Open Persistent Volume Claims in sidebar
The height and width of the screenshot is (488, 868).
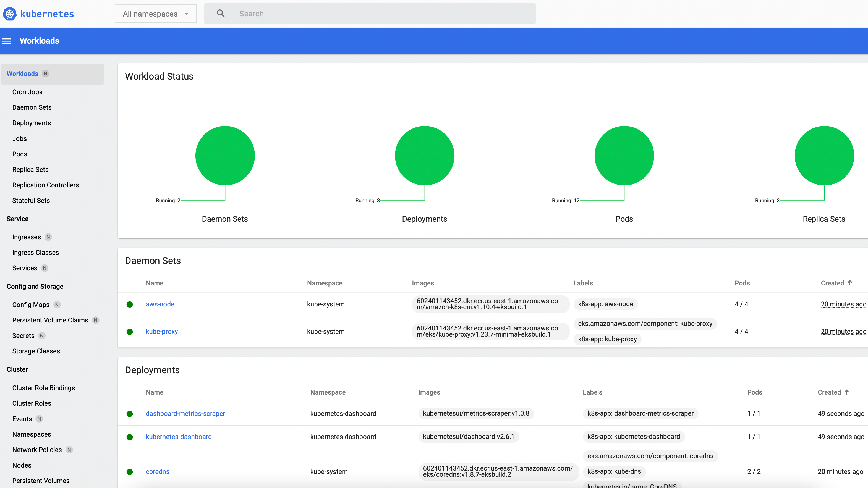click(x=50, y=320)
